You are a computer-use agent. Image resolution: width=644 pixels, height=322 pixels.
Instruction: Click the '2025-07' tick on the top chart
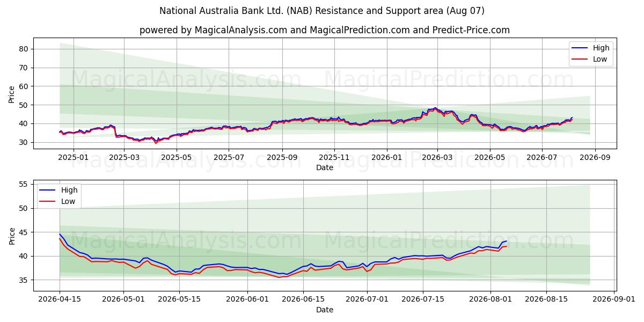229,158
